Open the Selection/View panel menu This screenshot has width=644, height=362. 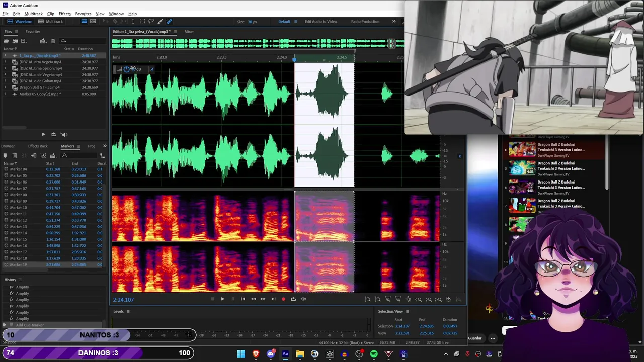(x=407, y=311)
